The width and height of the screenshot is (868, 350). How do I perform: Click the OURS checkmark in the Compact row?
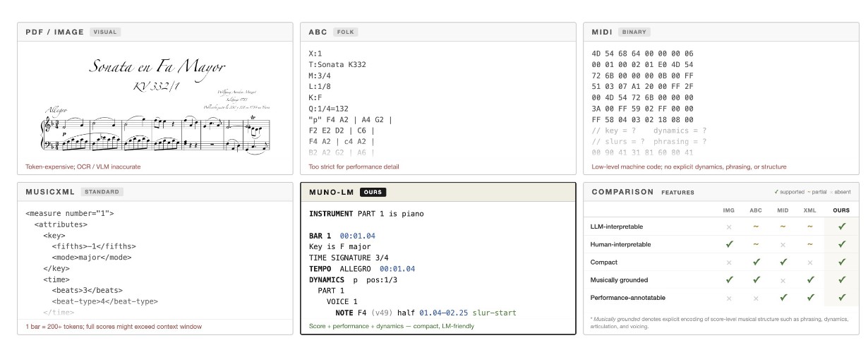pyautogui.click(x=841, y=262)
